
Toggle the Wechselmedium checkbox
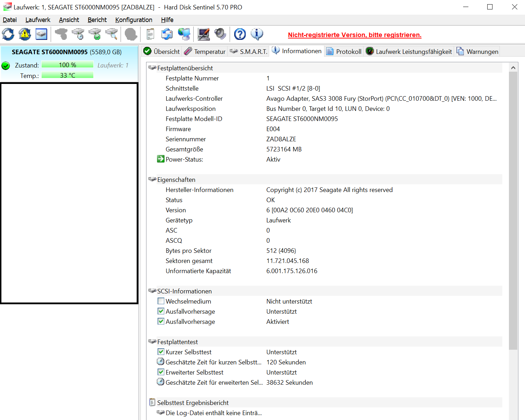tap(161, 301)
